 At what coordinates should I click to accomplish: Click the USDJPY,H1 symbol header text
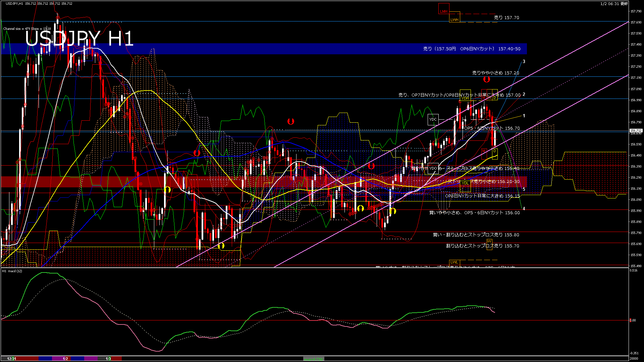[14, 3]
